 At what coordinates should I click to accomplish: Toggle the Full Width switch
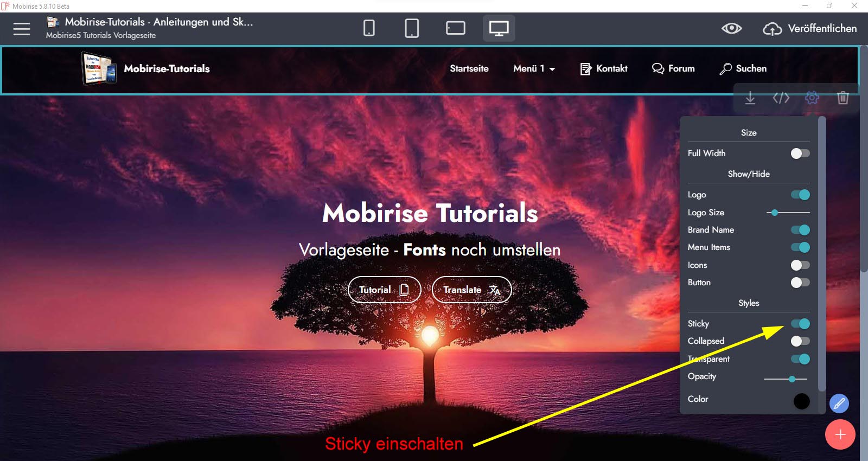[800, 153]
